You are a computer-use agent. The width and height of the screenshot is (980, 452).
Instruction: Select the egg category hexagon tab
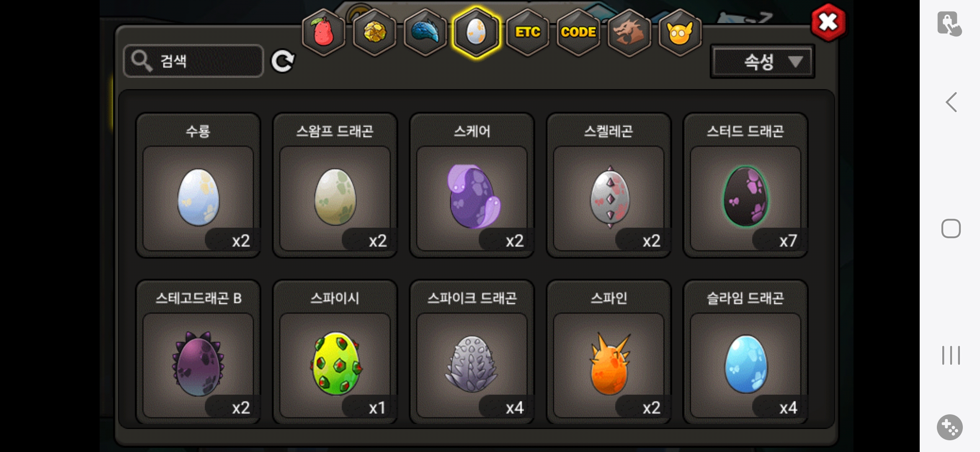click(476, 32)
